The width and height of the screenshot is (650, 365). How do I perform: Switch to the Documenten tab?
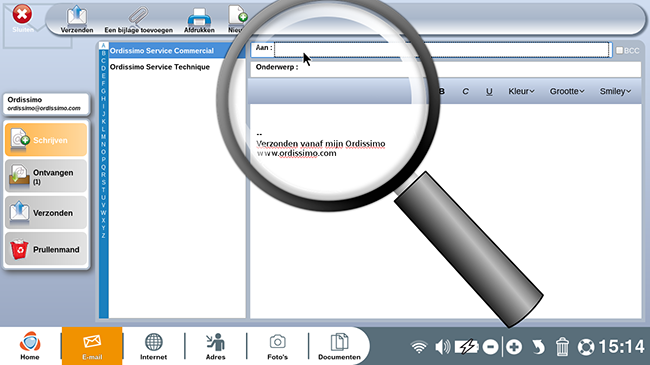click(x=339, y=346)
